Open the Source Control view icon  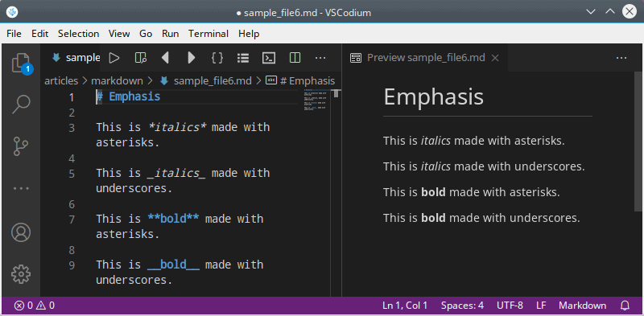21,146
